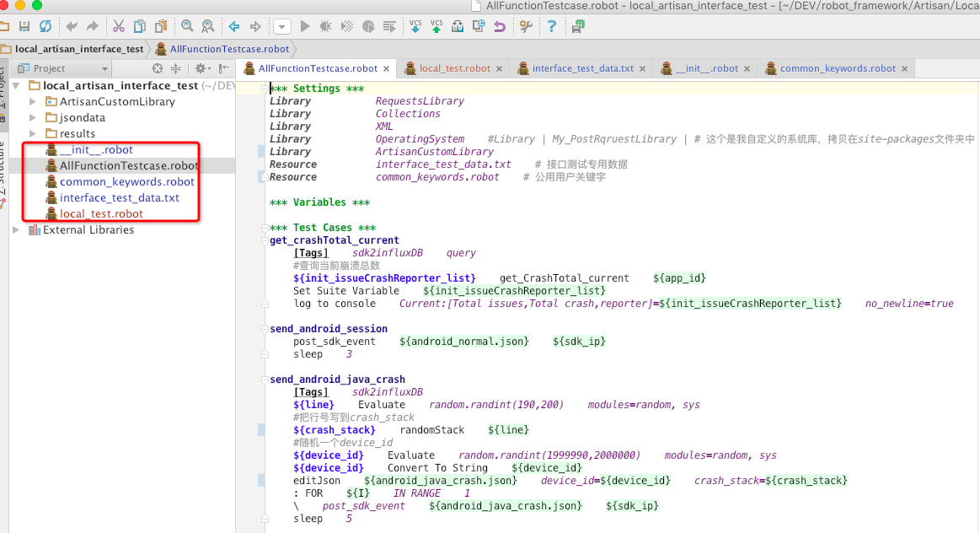Image resolution: width=980 pixels, height=533 pixels.
Task: Click local_artisan_interface_test breadcrumb
Action: pos(78,49)
